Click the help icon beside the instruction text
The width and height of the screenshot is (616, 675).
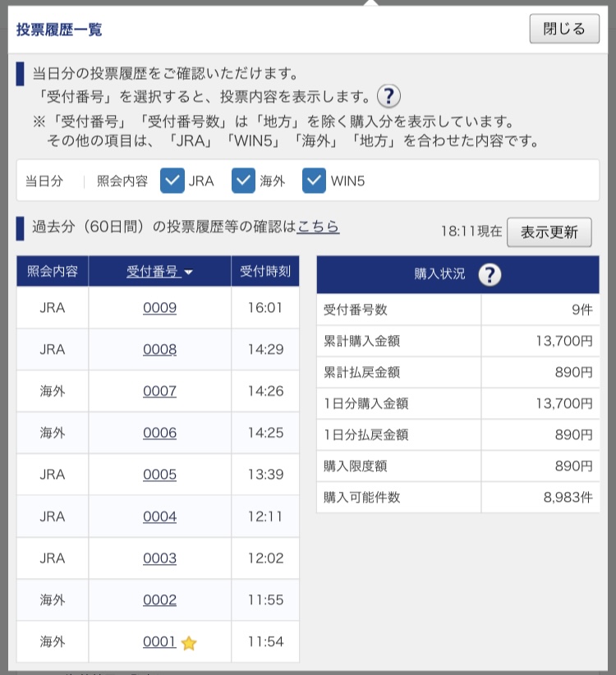coord(388,96)
